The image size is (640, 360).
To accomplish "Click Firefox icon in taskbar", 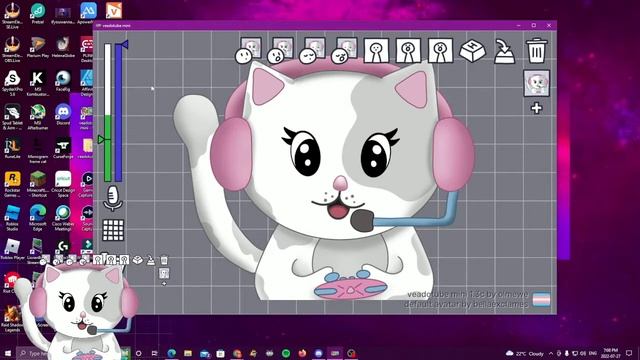I will (302, 353).
